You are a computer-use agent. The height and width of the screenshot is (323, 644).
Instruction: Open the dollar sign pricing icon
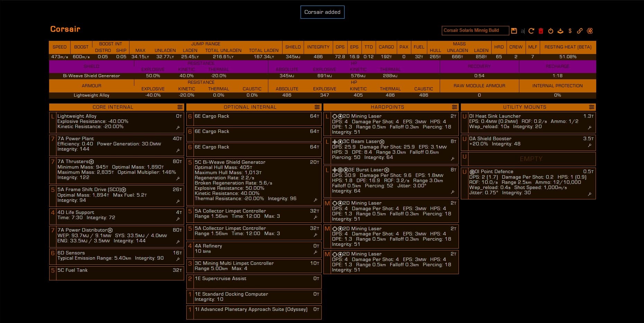pyautogui.click(x=570, y=31)
